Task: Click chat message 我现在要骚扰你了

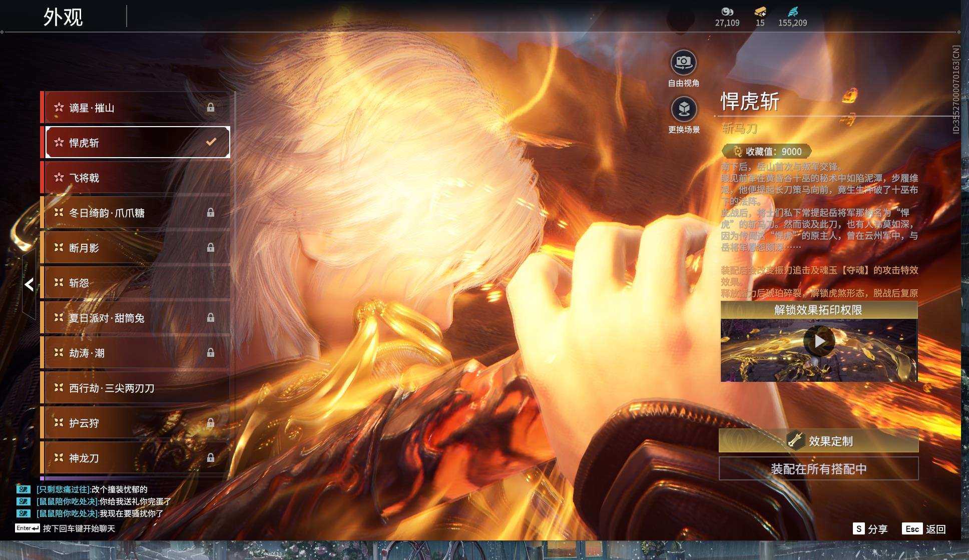Action: coord(131,513)
